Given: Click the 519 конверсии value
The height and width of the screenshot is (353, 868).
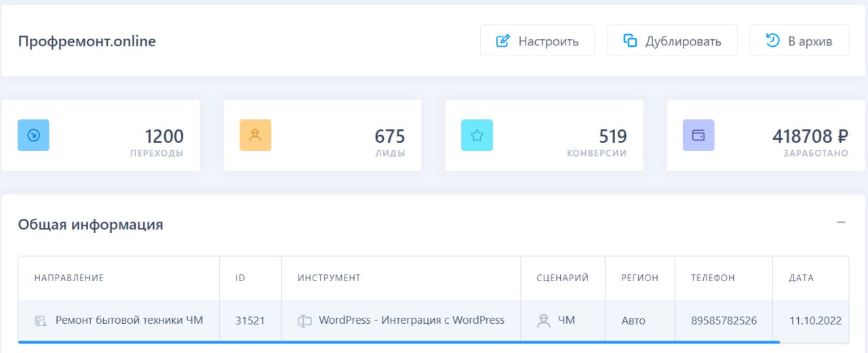Looking at the screenshot, I should click(x=612, y=136).
